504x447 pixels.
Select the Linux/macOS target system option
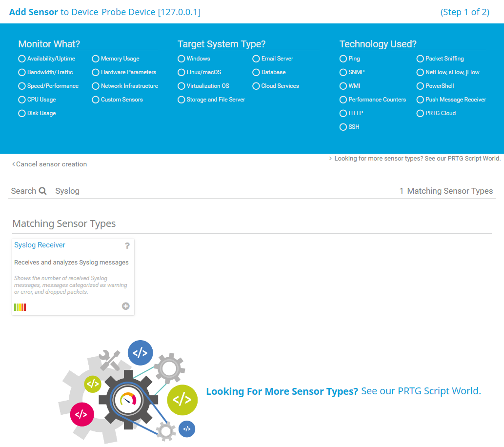pyautogui.click(x=181, y=72)
